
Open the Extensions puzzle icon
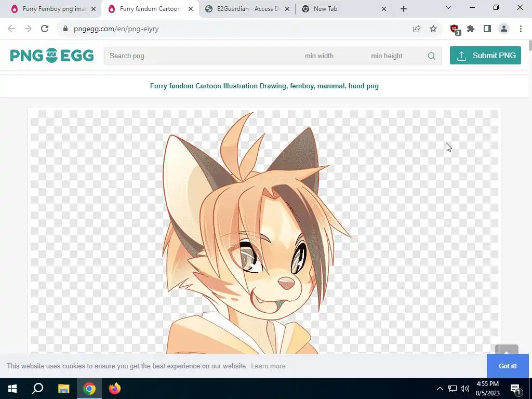(x=471, y=29)
